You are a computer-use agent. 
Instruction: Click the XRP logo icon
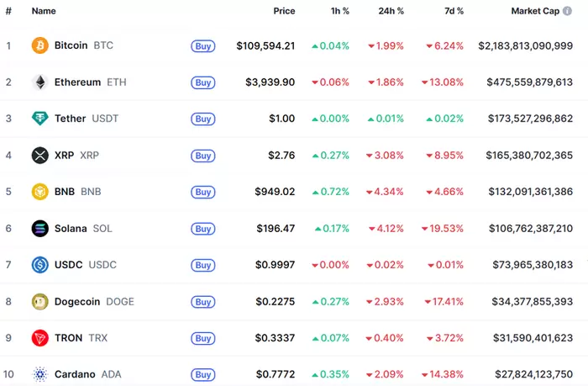(x=39, y=156)
